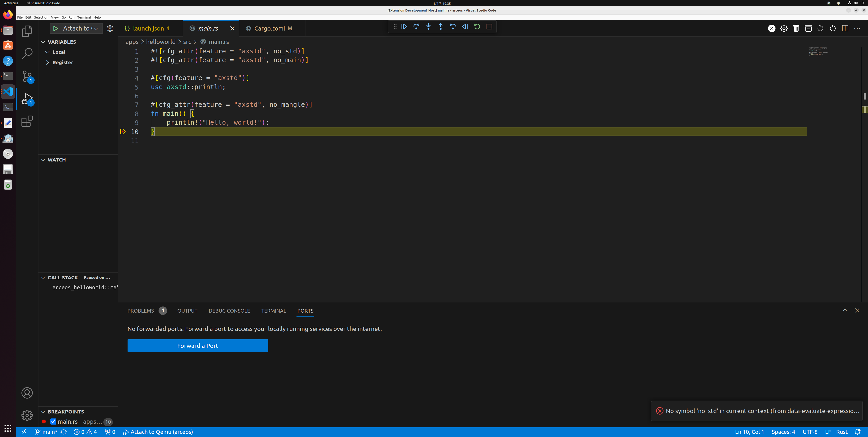Click Forward a Port button
This screenshot has height=437, width=868.
pos(198,346)
